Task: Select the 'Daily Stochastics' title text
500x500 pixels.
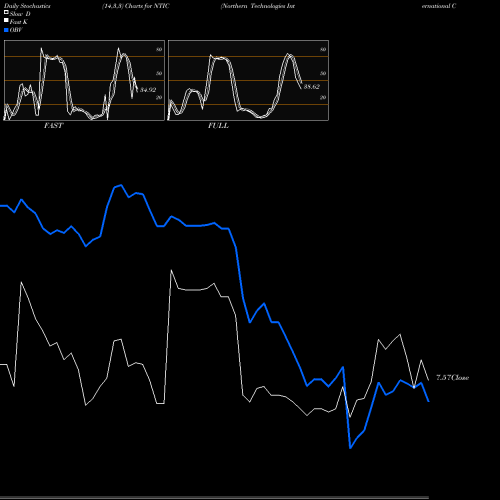Action: tap(27, 6)
